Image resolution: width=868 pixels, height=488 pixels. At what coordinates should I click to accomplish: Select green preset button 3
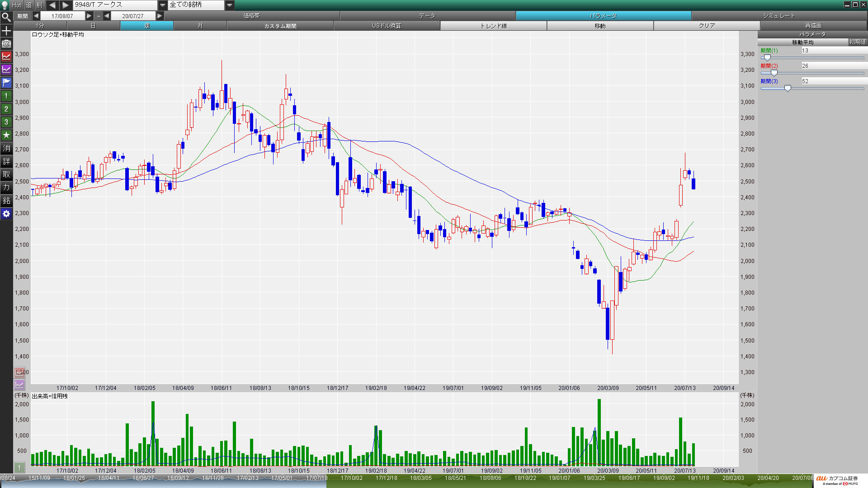(x=6, y=122)
